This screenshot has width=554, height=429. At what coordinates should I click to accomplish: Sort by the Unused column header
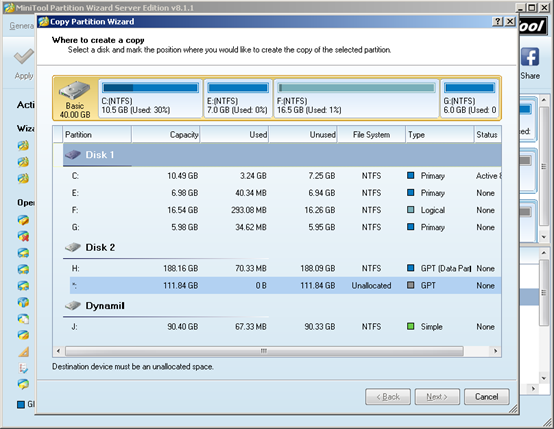point(303,135)
